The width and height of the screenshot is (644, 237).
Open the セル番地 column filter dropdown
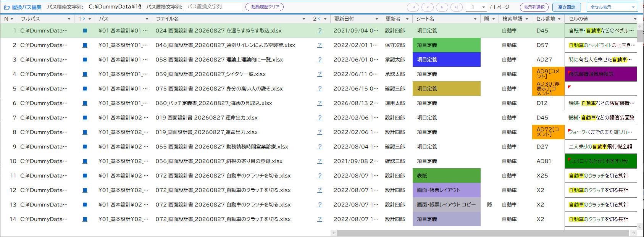click(559, 19)
